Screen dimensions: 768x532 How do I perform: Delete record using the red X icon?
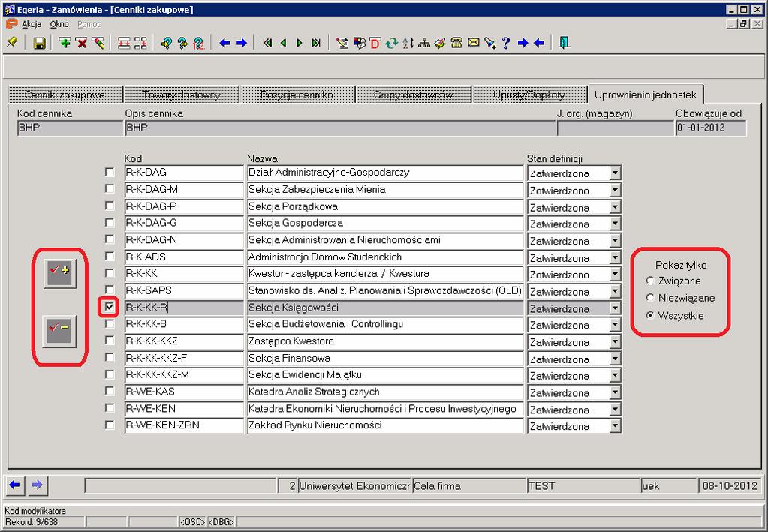click(x=81, y=43)
